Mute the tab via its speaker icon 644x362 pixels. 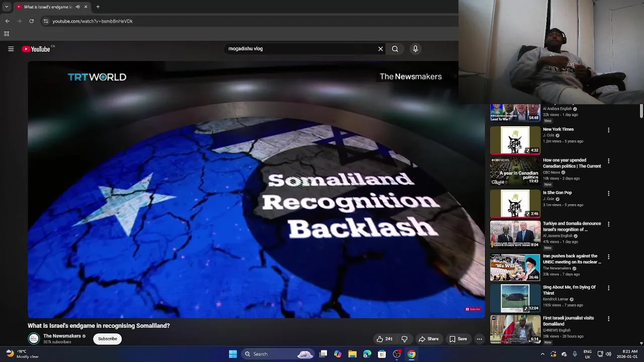click(x=78, y=7)
